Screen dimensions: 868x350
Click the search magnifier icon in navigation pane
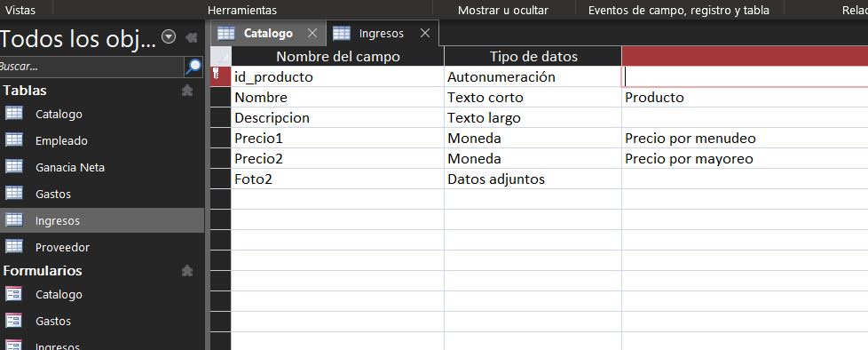point(193,67)
